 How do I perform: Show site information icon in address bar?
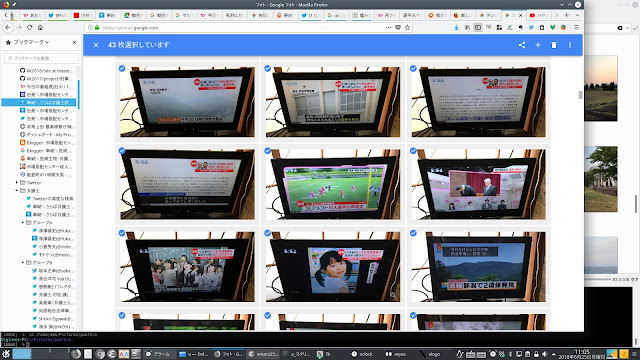coord(90,28)
